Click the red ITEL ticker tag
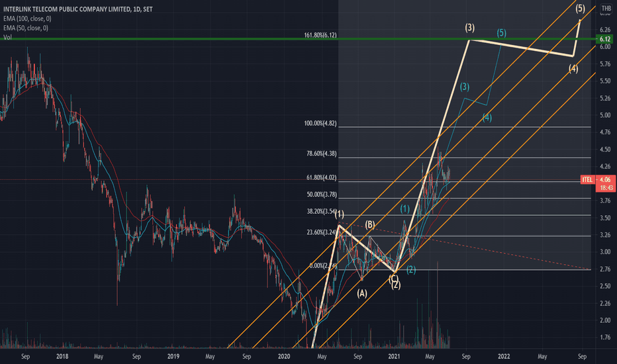 click(587, 179)
